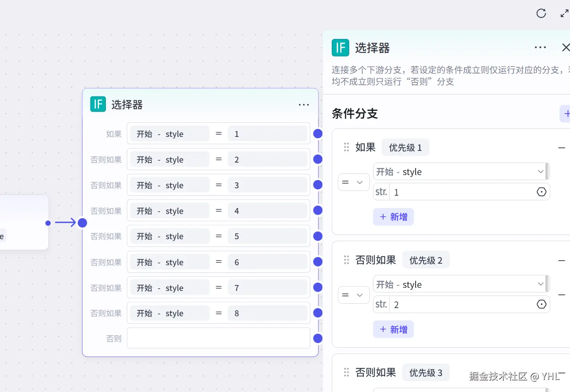This screenshot has height=392, width=570.
Task: Open the 开始 - style dropdown in 优先级 1
Action: tap(461, 171)
